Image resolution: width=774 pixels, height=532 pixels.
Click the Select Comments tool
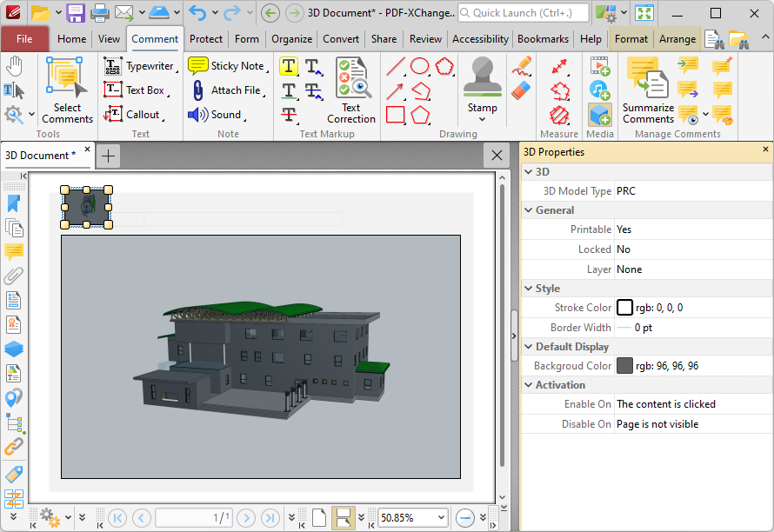pos(67,90)
